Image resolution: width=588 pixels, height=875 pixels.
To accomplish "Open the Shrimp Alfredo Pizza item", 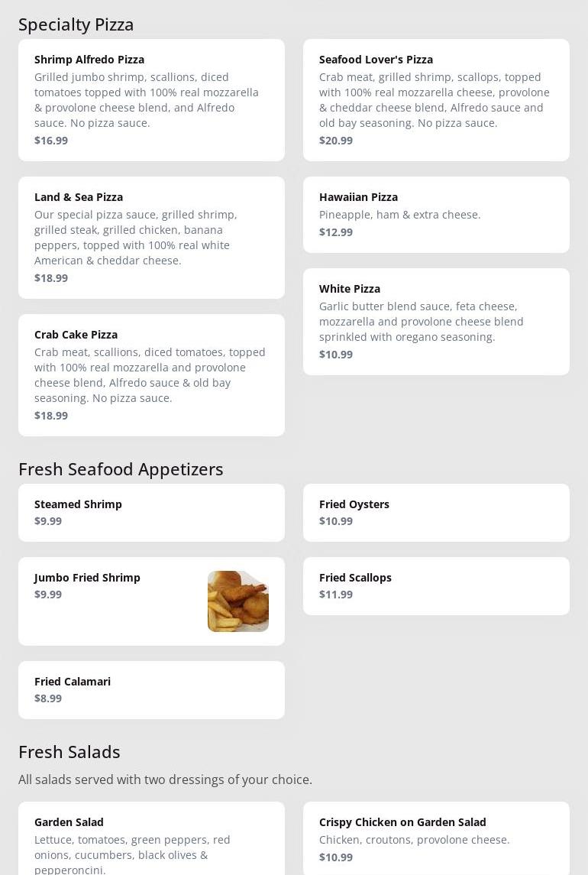I will tap(151, 99).
